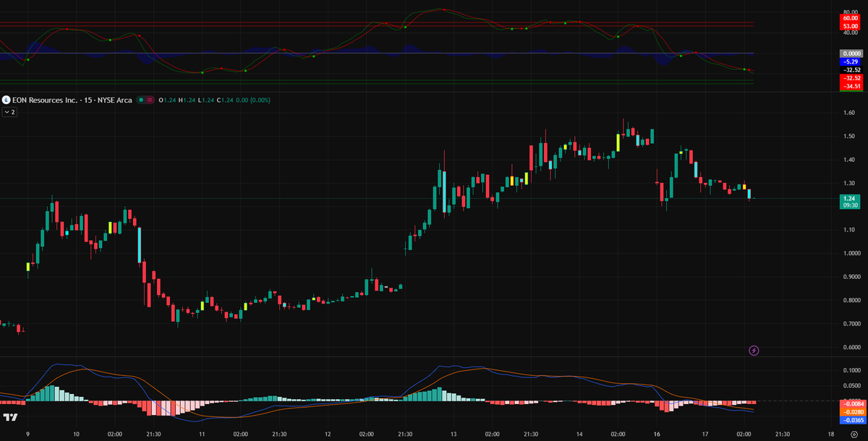Click the 09:30 countdown label
This screenshot has width=868, height=441.
(x=849, y=206)
